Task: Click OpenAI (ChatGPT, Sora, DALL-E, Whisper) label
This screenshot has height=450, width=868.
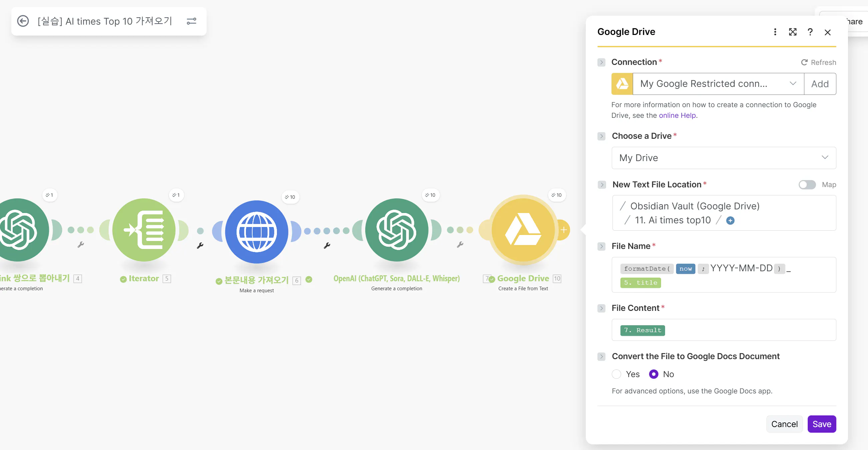Action: point(397,279)
